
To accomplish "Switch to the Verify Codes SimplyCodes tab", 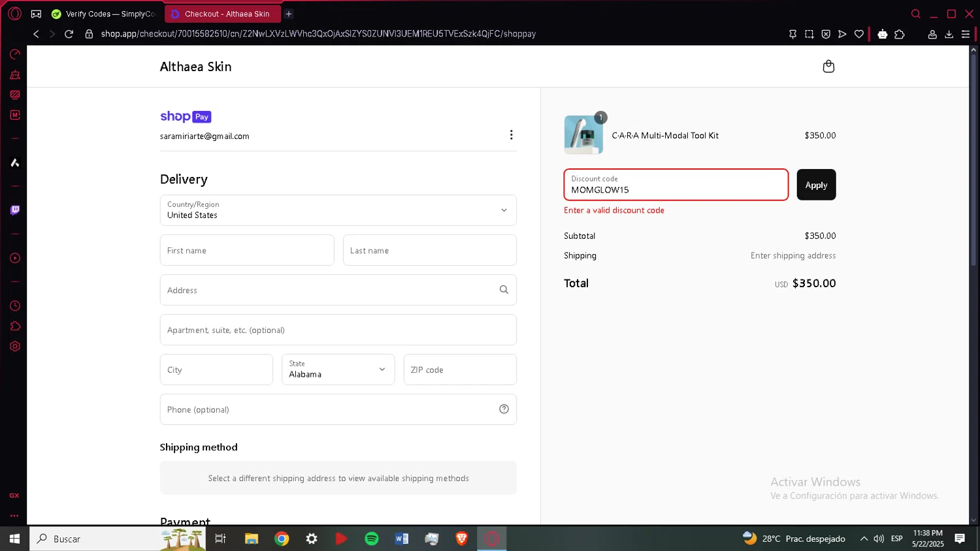I will [x=104, y=14].
